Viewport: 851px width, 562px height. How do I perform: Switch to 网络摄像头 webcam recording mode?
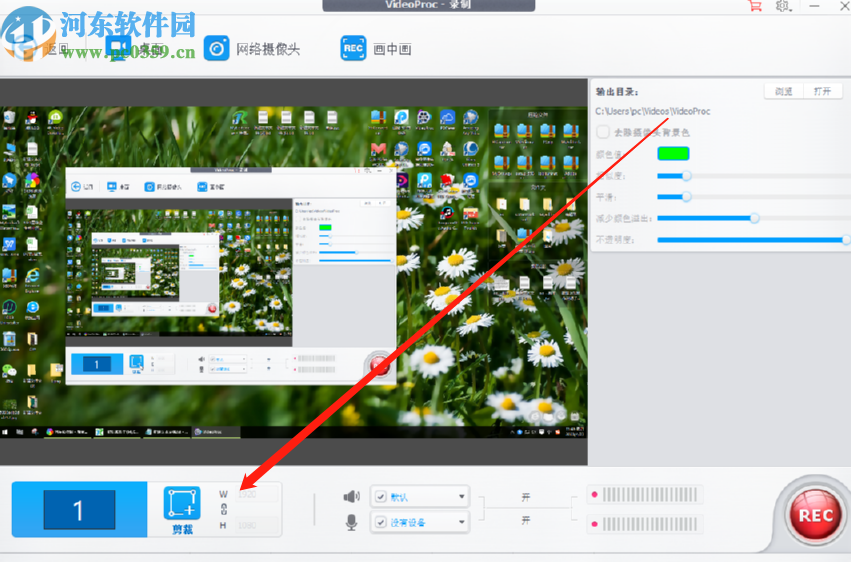[252, 49]
